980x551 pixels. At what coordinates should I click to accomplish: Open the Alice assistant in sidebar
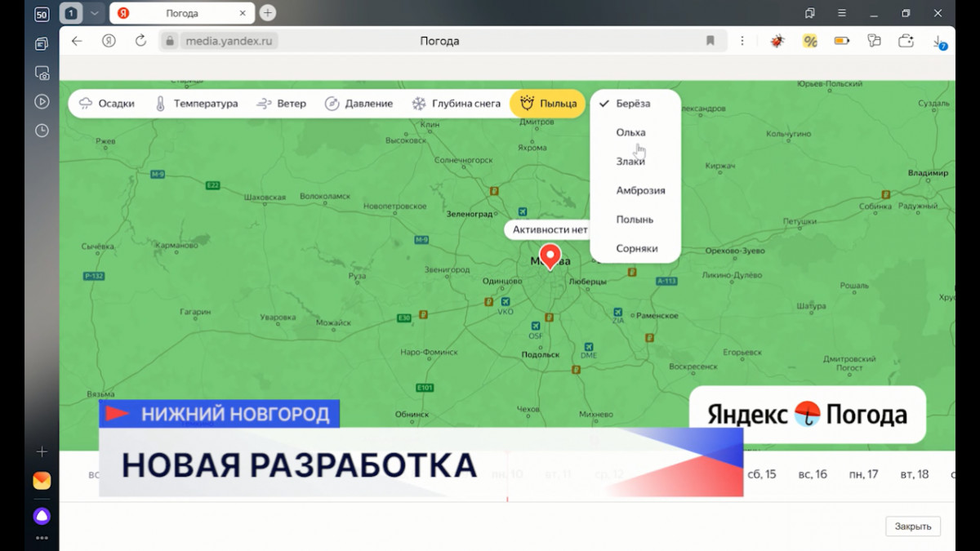coord(42,516)
